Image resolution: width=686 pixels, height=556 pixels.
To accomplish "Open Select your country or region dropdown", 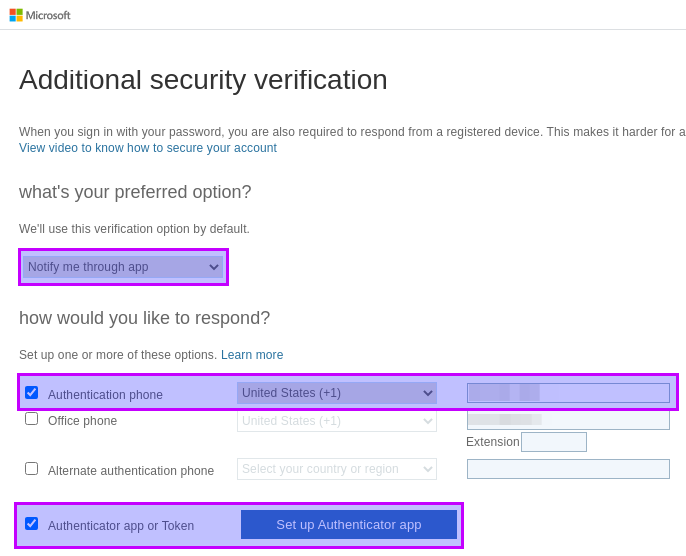I will (337, 469).
